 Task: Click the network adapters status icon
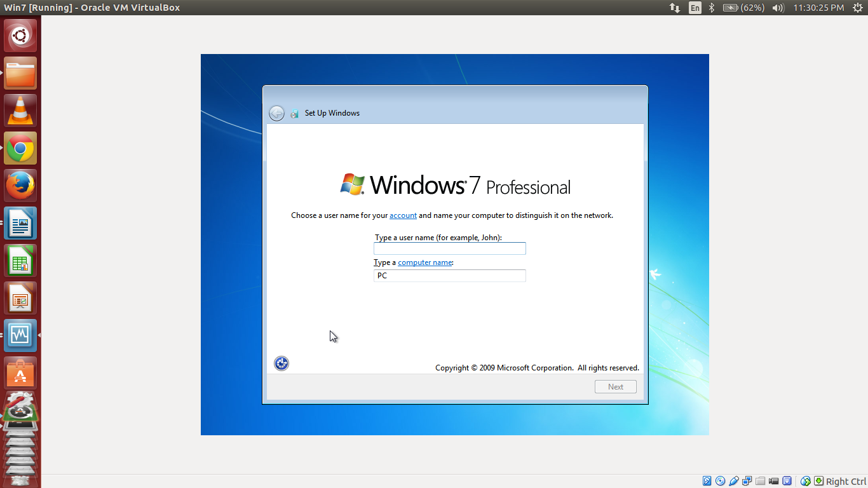[747, 481]
